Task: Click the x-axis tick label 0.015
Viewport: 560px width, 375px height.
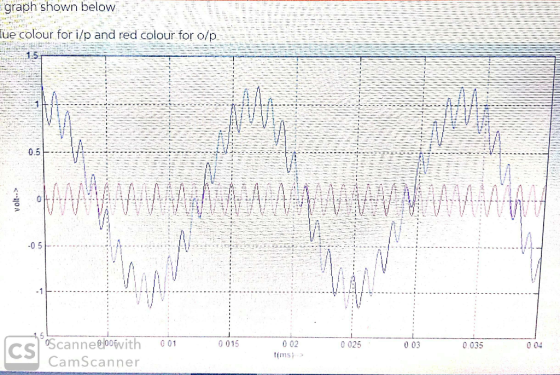Action: pyautogui.click(x=229, y=344)
